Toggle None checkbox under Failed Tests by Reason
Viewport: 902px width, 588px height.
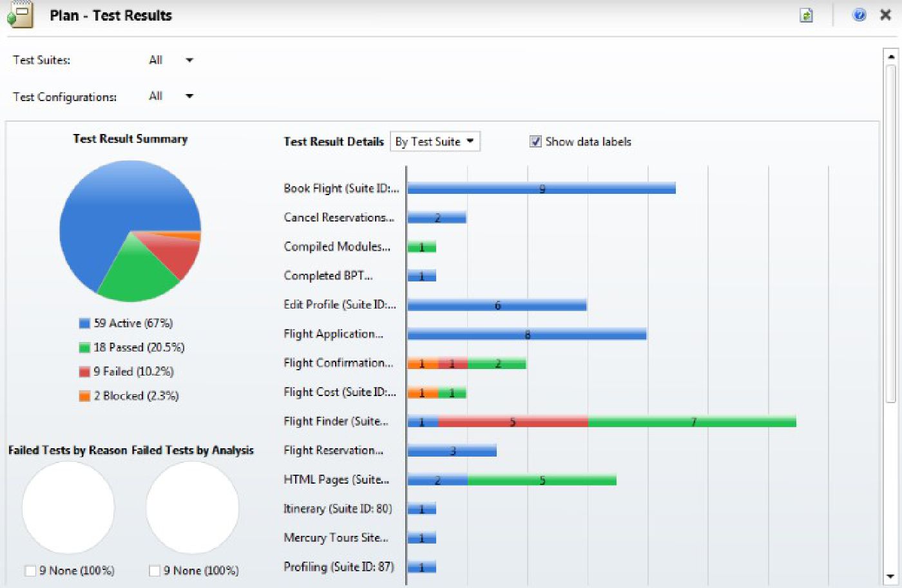30,571
